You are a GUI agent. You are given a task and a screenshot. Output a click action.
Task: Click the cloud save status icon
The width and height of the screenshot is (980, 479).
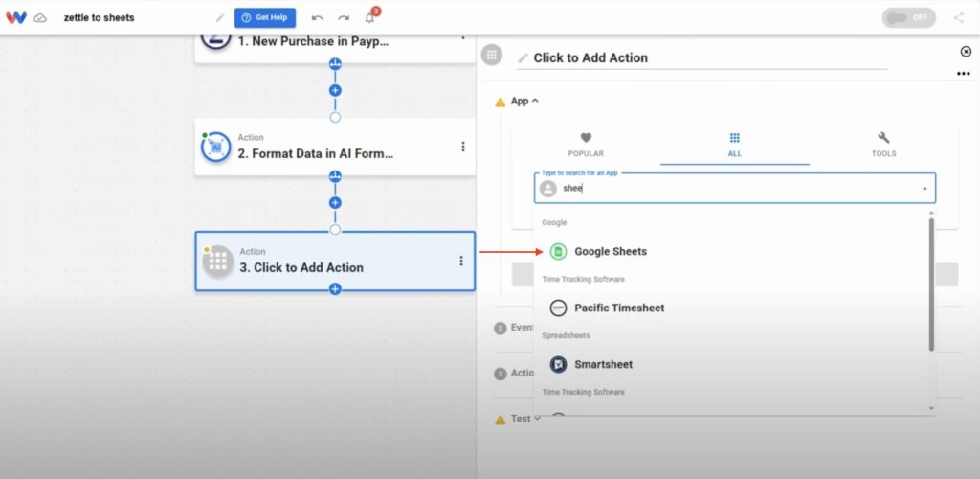pyautogui.click(x=40, y=18)
